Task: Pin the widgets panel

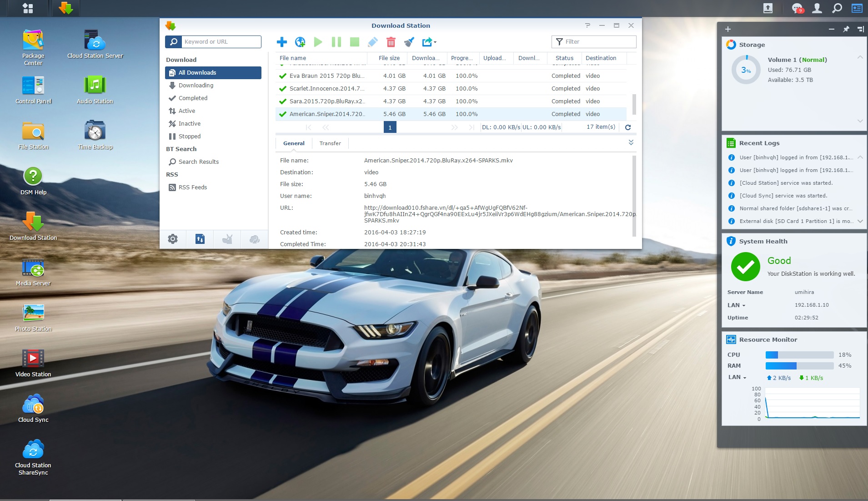Action: (x=846, y=29)
